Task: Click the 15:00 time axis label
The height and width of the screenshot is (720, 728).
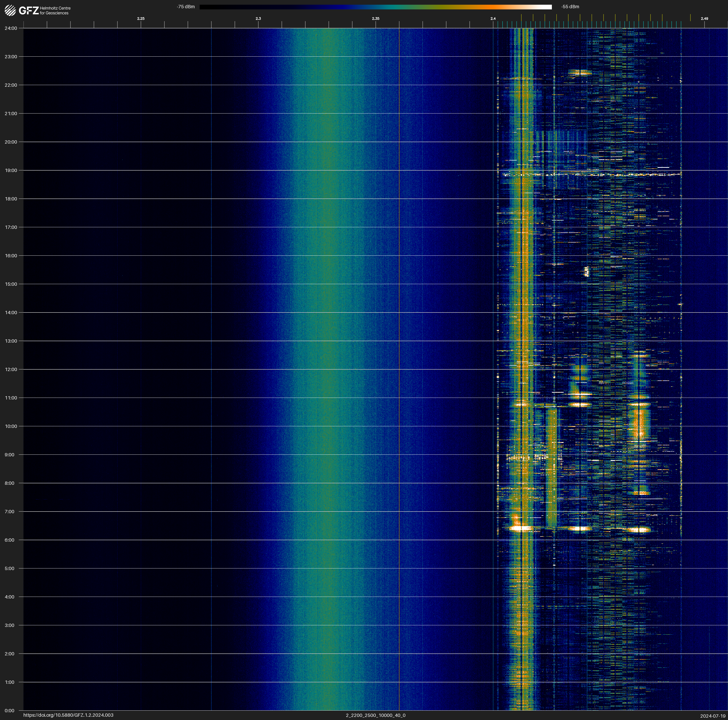Action: [x=11, y=284]
